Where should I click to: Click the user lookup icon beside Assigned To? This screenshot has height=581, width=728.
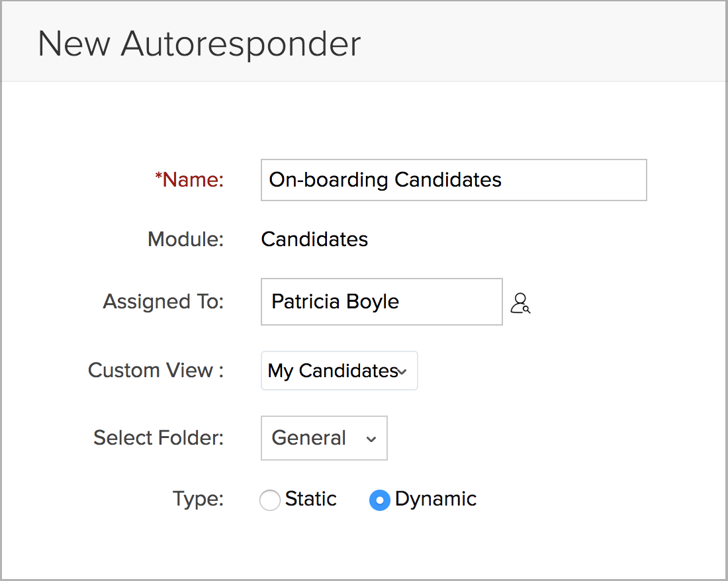click(x=521, y=303)
